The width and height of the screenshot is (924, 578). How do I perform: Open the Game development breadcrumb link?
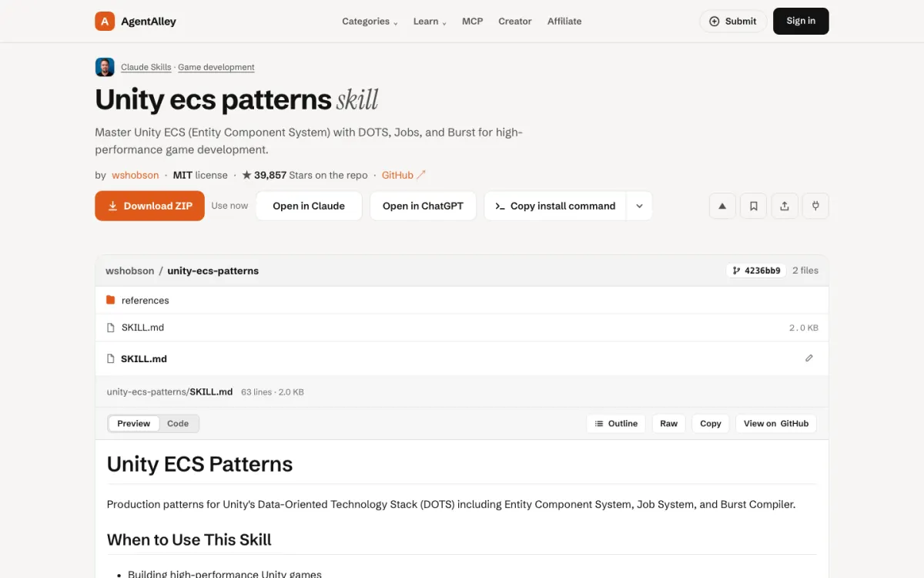[x=216, y=67]
